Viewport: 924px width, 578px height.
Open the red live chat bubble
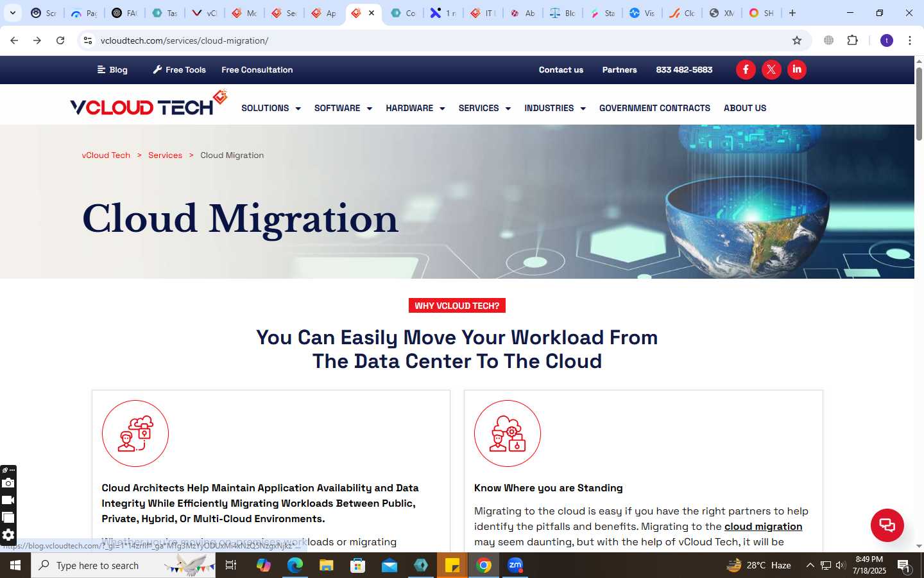(x=887, y=525)
